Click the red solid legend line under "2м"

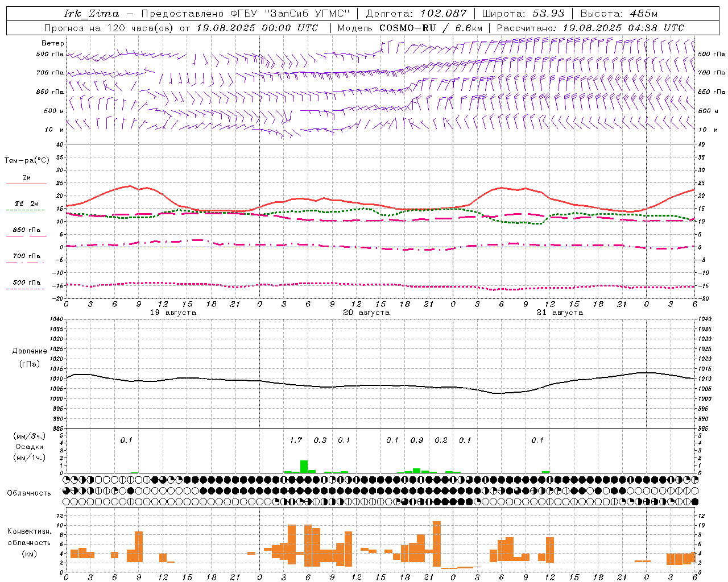tap(26, 184)
